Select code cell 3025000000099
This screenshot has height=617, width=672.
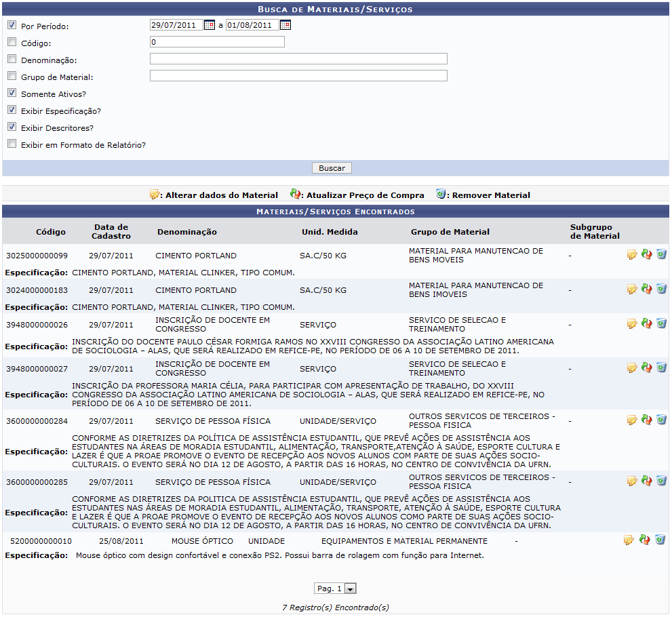tap(37, 256)
